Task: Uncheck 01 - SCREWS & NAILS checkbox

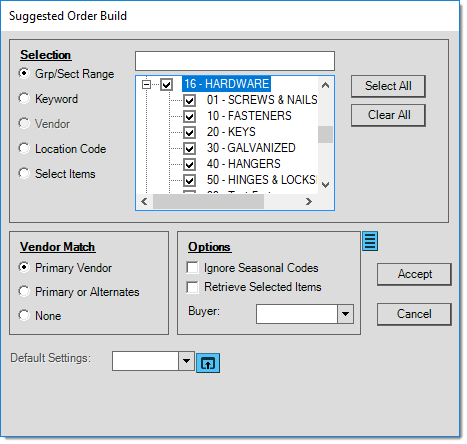Action: pos(189,100)
